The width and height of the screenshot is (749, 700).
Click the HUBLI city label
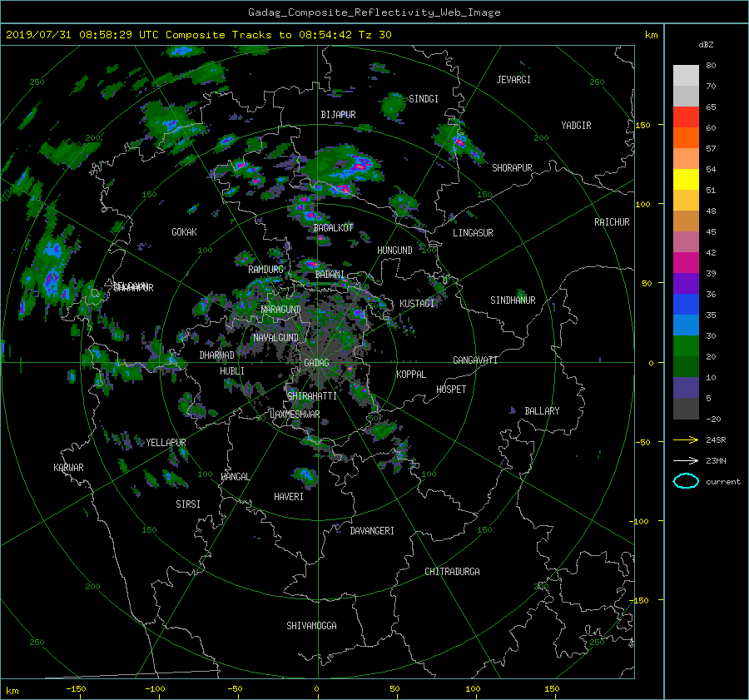[232, 371]
